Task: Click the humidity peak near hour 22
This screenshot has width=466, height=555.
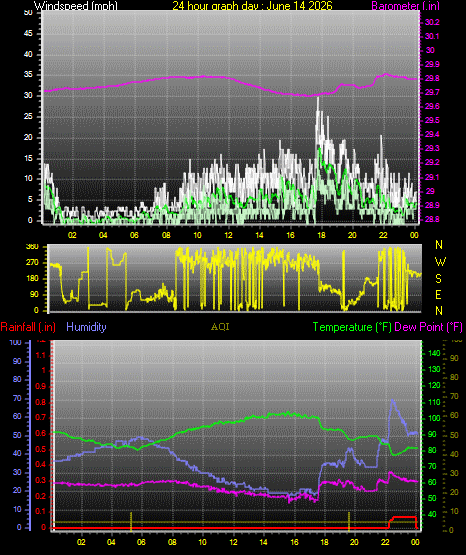Action: pos(392,401)
